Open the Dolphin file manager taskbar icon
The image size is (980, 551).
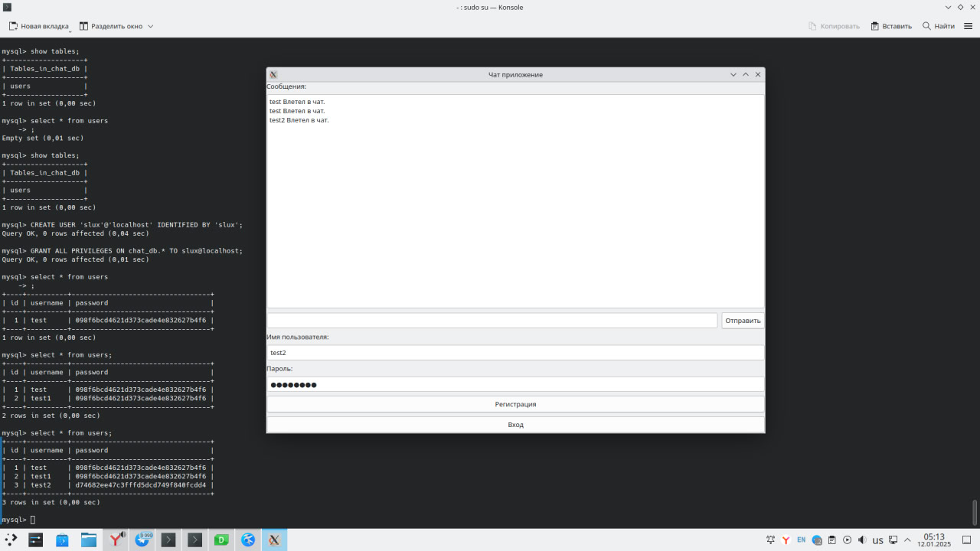point(89,540)
